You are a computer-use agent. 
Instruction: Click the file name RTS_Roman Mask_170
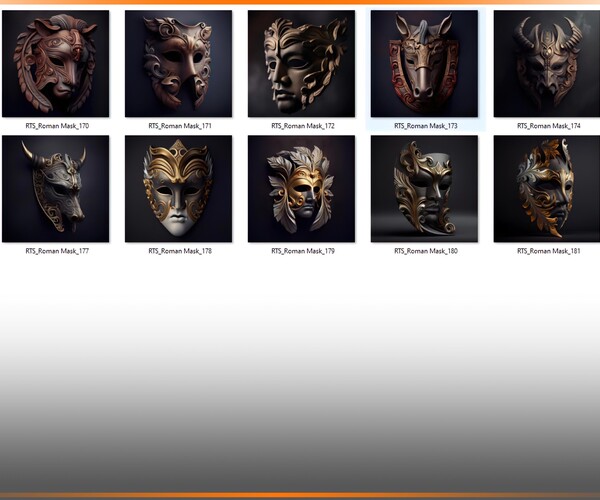point(57,126)
